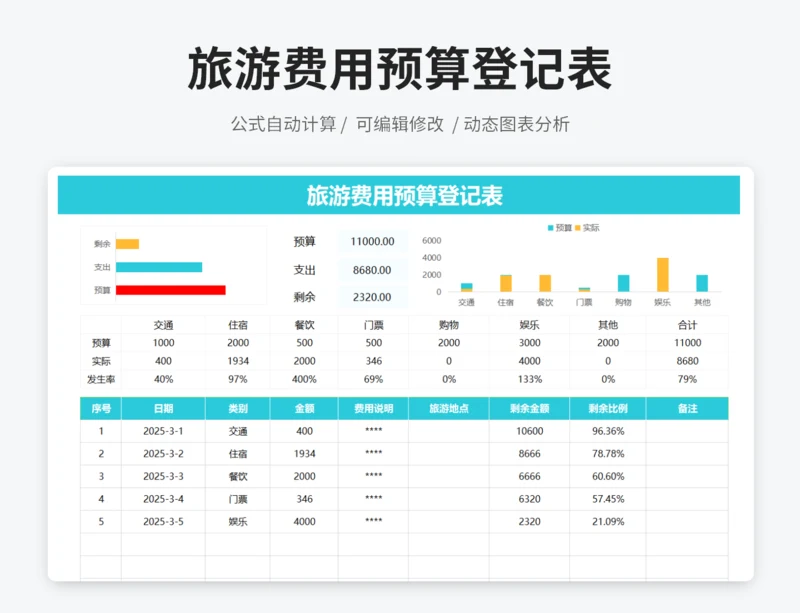Select the 费用说明 column header

373,408
